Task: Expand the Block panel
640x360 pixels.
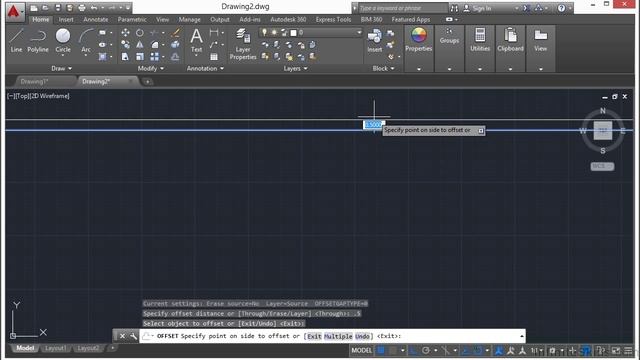Action: coord(383,68)
